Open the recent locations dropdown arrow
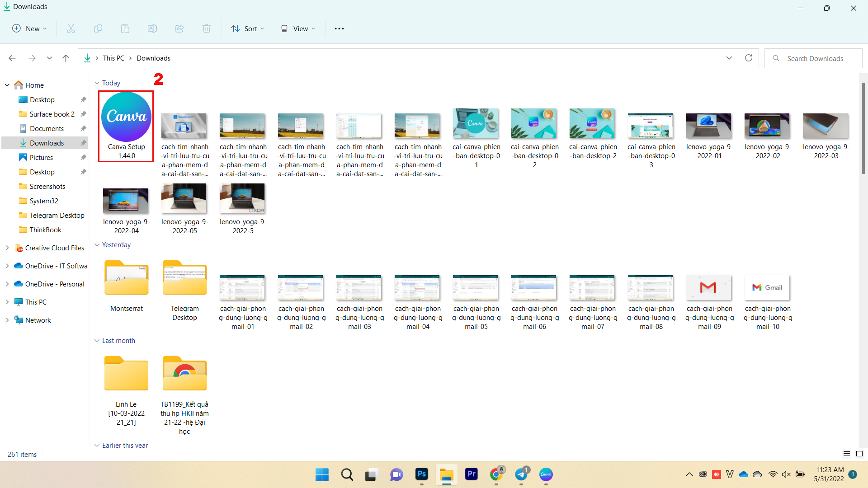The height and width of the screenshot is (488, 868). coord(49,58)
